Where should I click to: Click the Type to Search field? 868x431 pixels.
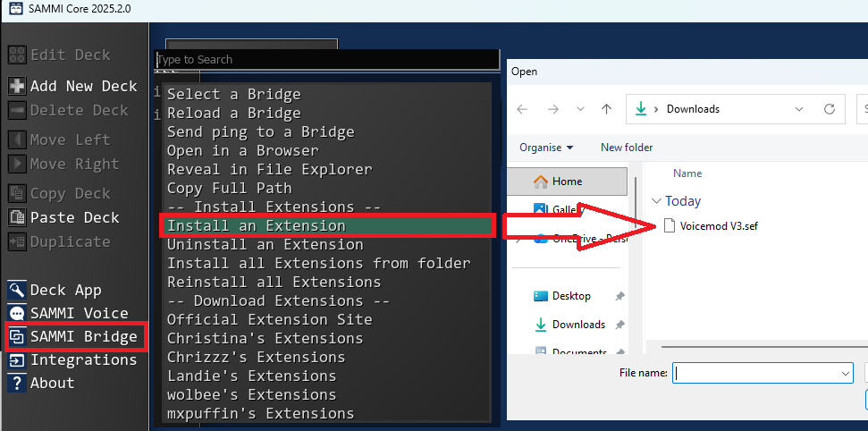[326, 59]
